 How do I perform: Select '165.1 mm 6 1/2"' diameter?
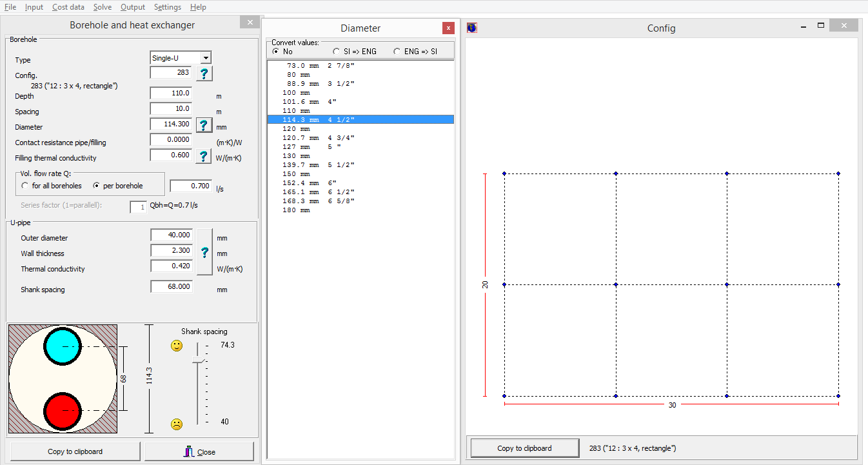tap(360, 192)
